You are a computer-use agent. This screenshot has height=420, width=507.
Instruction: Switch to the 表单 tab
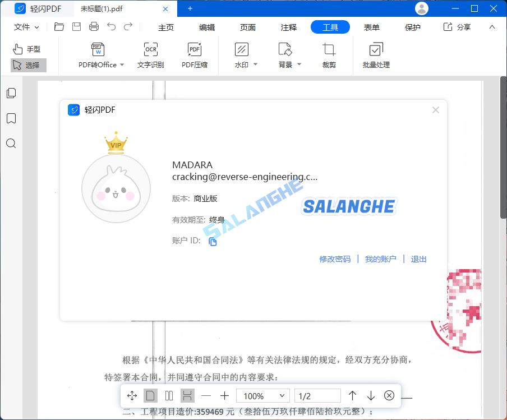click(x=371, y=27)
